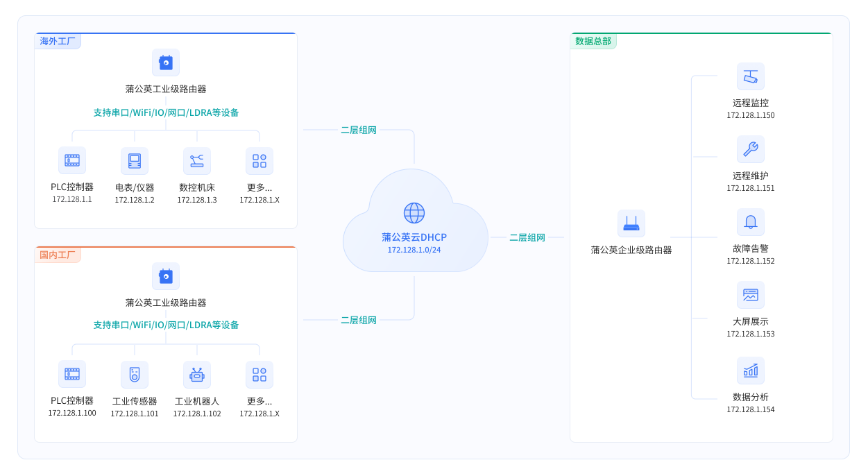
Task: Click the 数据分析 label
Action: (751, 397)
